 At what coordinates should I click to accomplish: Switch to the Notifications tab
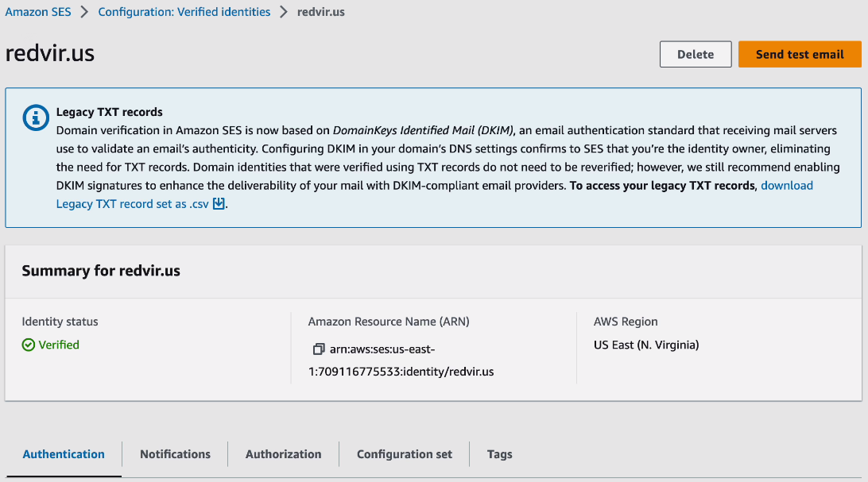point(174,454)
